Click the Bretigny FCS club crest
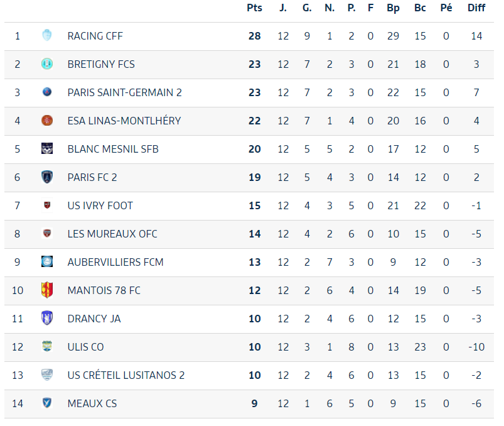This screenshot has height=426, width=504. (47, 63)
